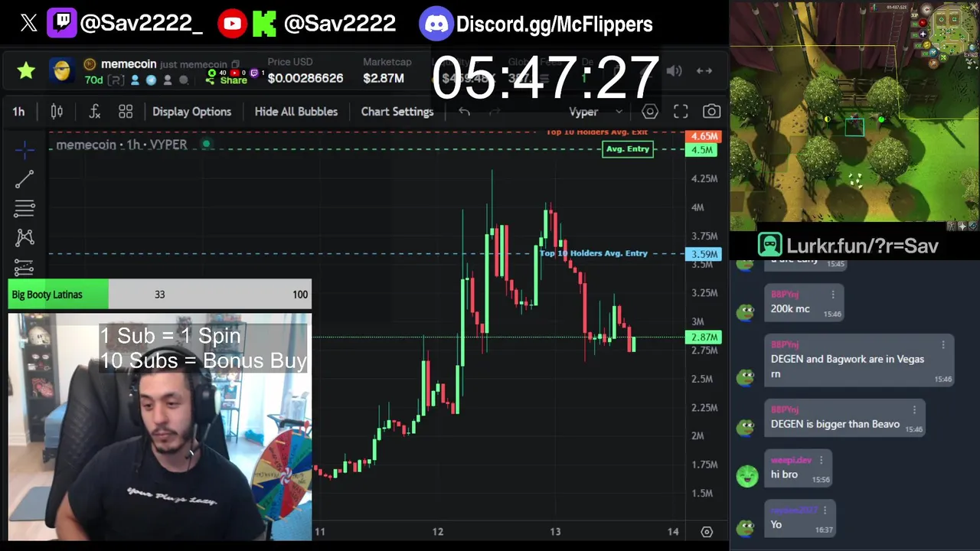Open the fx indicators menu
This screenshot has width=980, height=551.
click(x=94, y=112)
